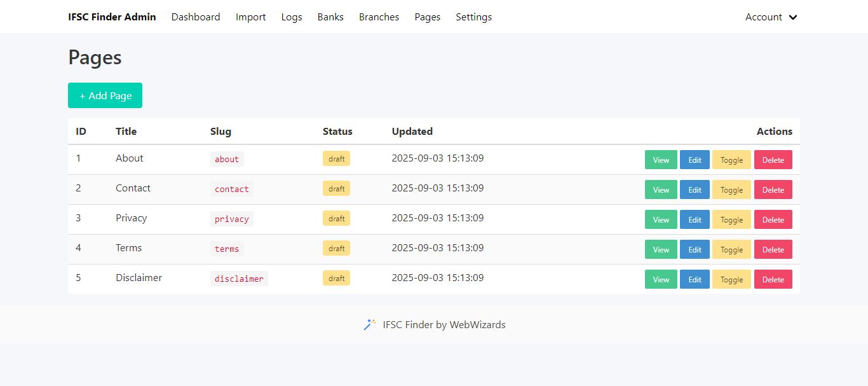The width and height of the screenshot is (868, 386).
Task: Toggle status of the Privacy page
Action: (731, 219)
